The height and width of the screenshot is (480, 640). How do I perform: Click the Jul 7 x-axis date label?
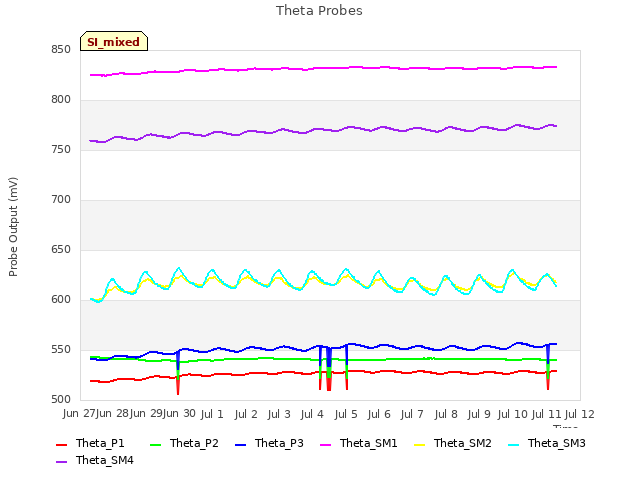(x=412, y=415)
